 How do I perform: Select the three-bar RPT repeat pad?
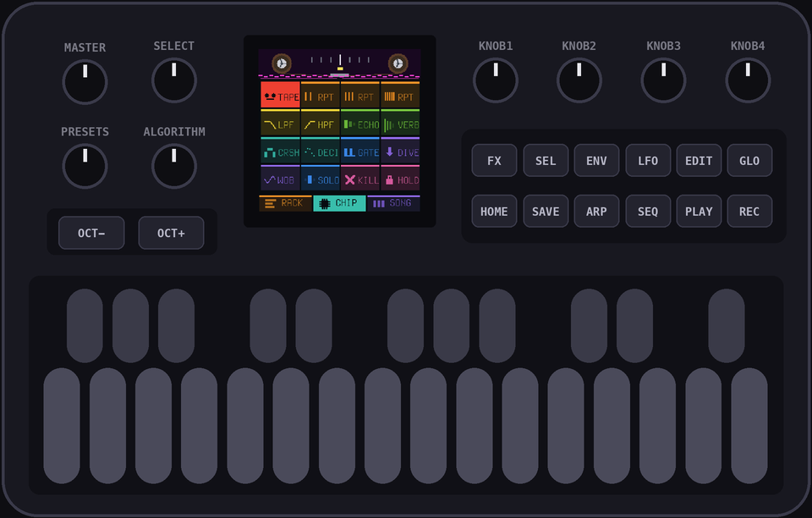coord(360,95)
